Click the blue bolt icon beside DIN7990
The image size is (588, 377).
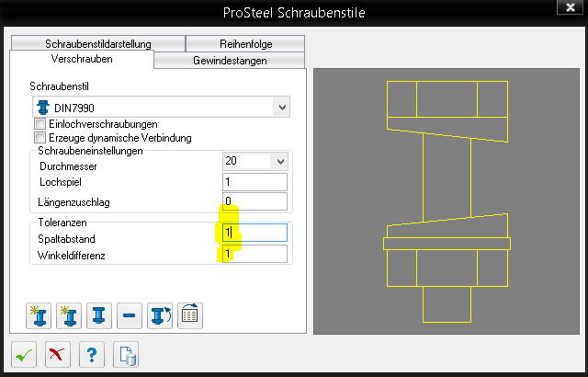(x=43, y=108)
